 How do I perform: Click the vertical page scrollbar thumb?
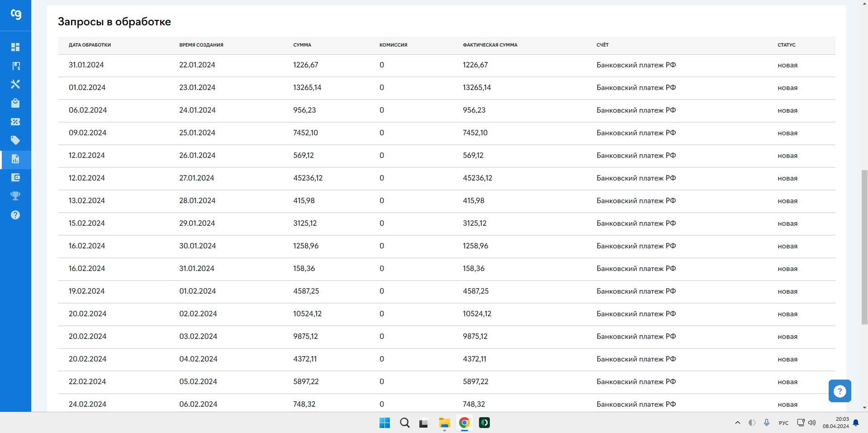(x=864, y=247)
